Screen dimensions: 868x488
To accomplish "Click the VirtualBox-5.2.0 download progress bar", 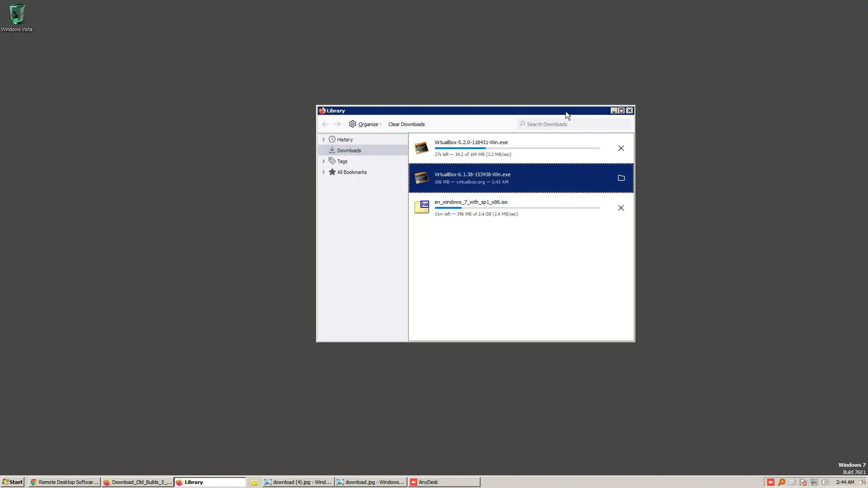I will tap(517, 148).
